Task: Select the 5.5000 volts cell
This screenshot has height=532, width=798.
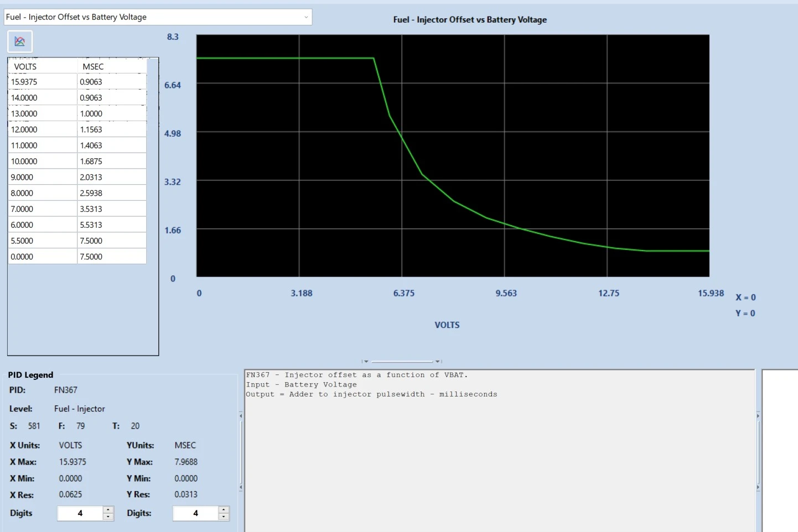Action: (x=43, y=241)
